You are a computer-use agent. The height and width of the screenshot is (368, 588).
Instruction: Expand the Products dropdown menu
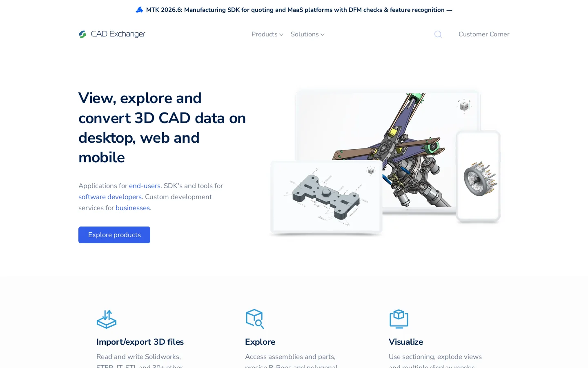point(267,34)
